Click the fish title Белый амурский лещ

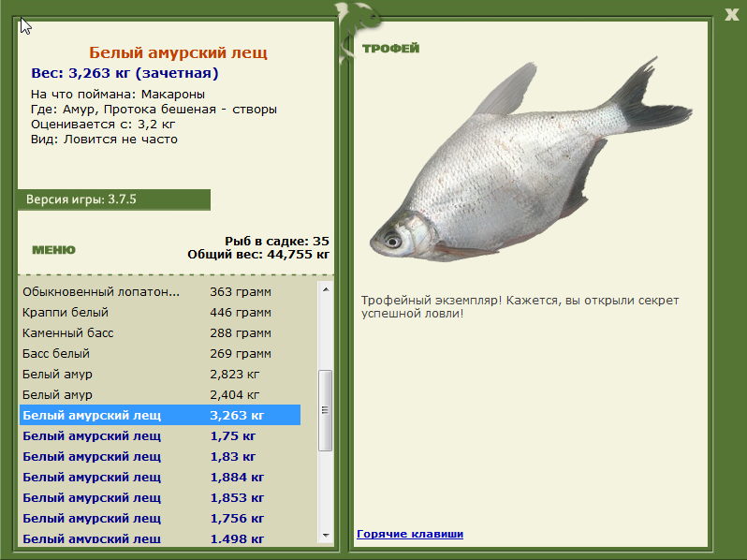(178, 52)
